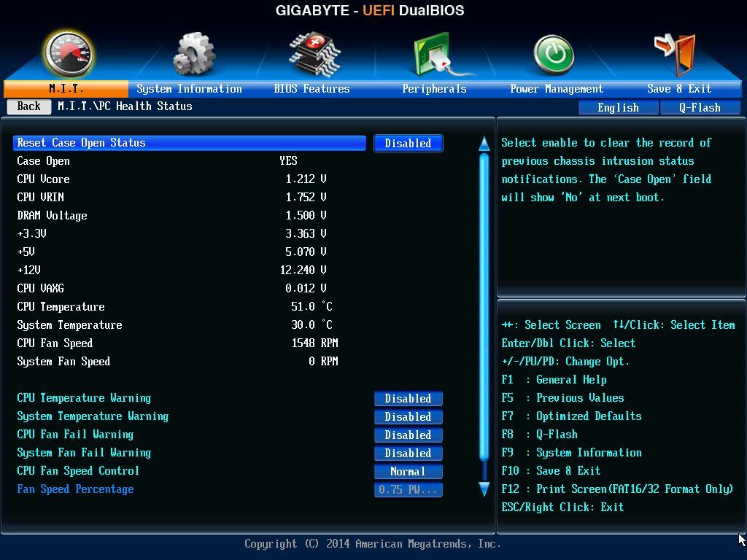Launch Q-Flash utility button
The width and height of the screenshot is (747, 560).
click(700, 108)
